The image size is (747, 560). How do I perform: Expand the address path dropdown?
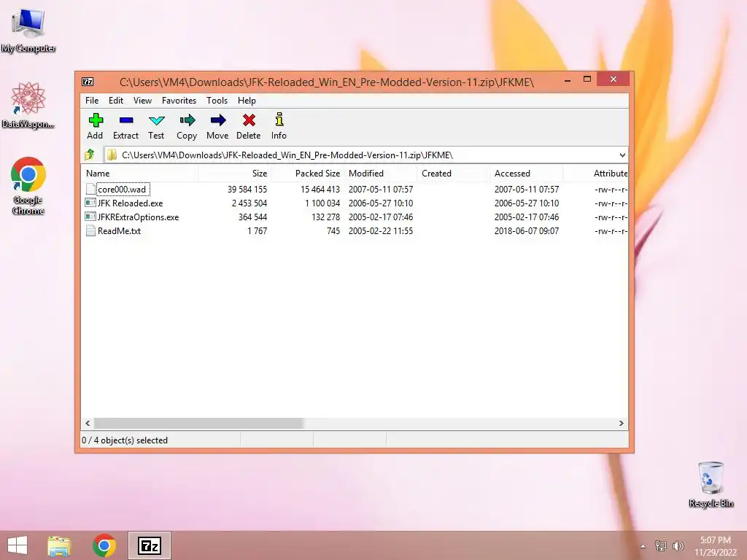tap(622, 155)
